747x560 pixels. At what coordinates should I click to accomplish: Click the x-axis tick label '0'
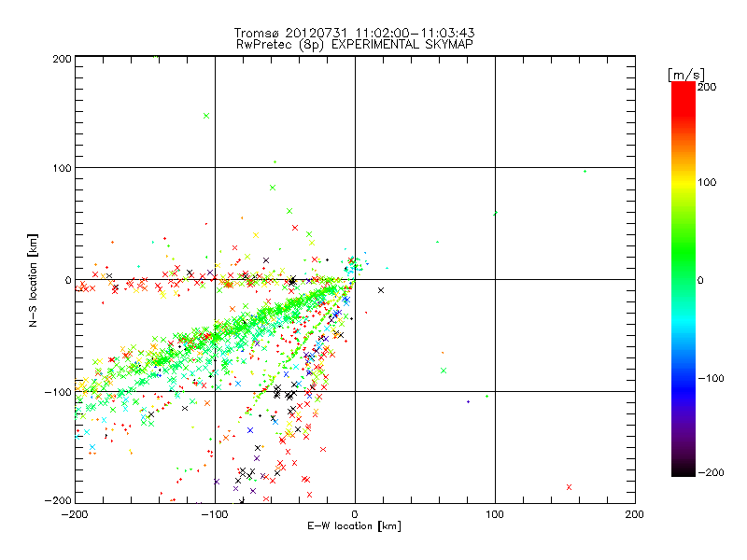click(x=355, y=514)
